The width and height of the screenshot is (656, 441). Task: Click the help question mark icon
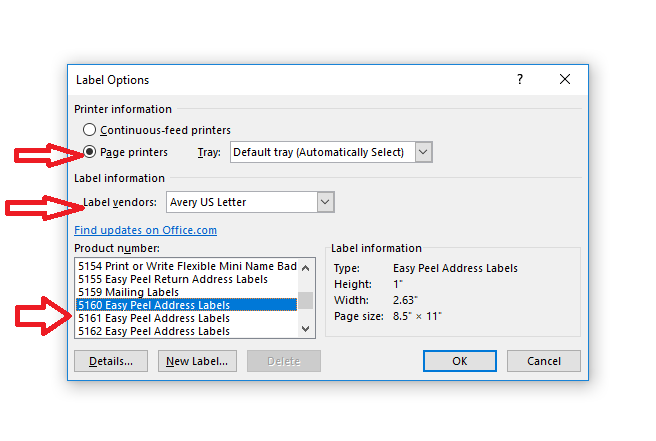[520, 80]
